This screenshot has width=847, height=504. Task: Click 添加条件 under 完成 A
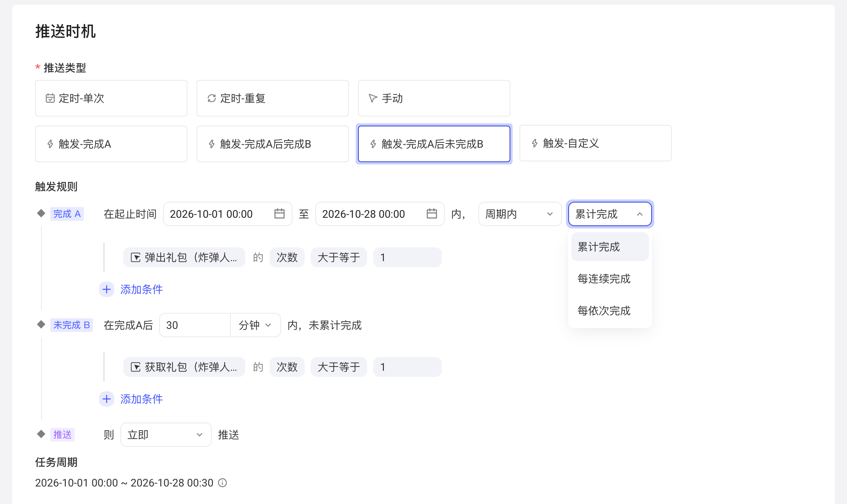[x=142, y=289]
